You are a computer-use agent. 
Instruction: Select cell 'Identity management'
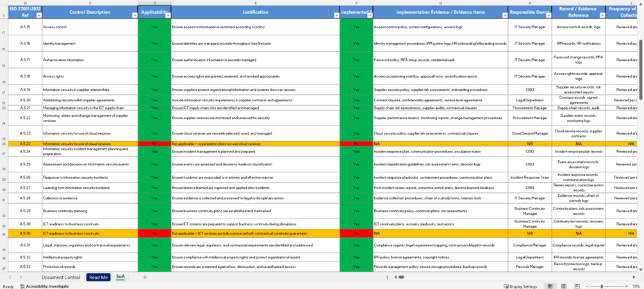tap(90, 44)
